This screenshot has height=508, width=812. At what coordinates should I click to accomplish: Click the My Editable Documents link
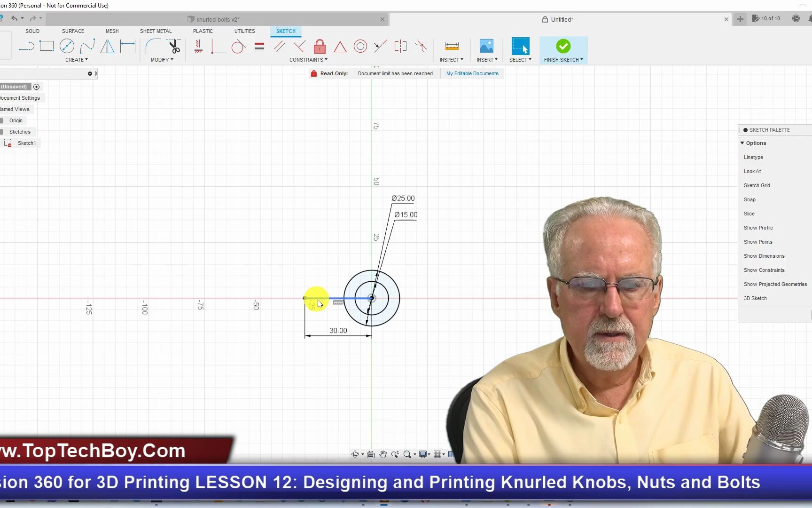point(472,73)
